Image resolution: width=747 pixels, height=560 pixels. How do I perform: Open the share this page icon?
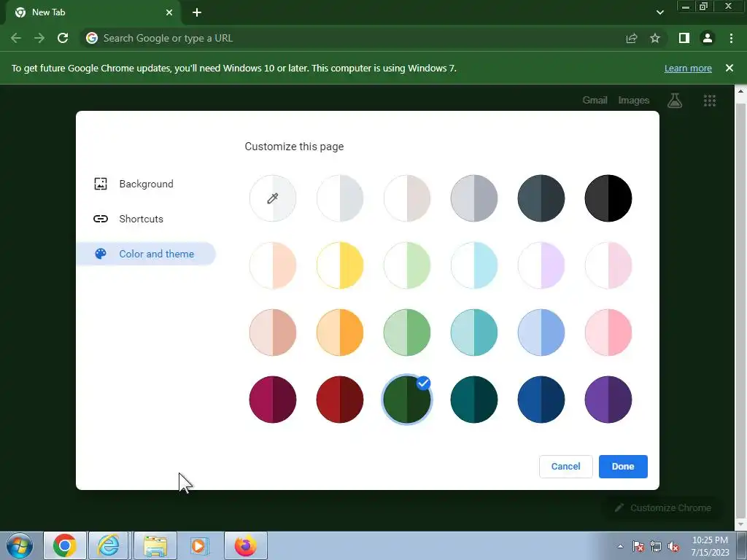tap(632, 38)
